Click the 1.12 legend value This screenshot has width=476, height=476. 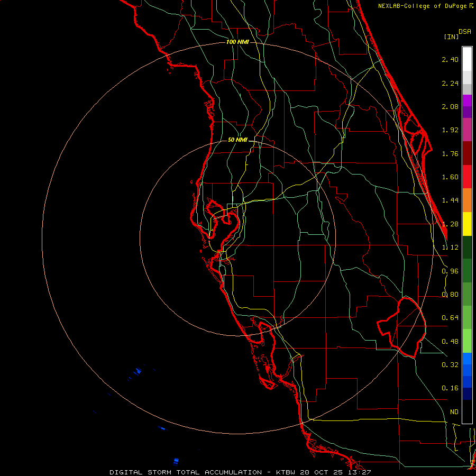tap(450, 248)
